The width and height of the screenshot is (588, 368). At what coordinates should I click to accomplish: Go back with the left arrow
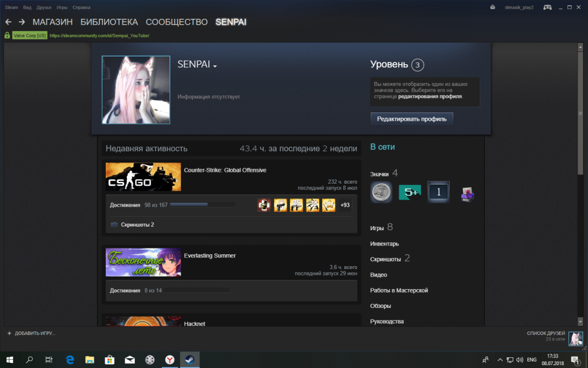pyautogui.click(x=8, y=22)
